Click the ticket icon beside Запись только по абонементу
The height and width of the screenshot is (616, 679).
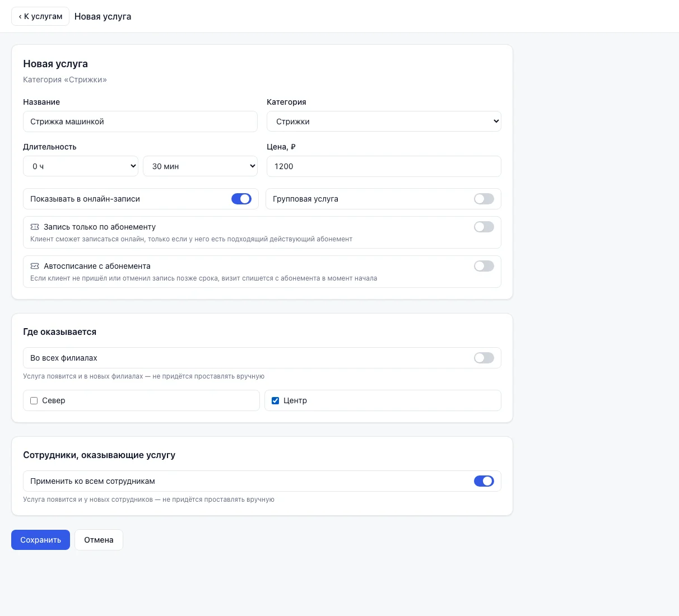(x=35, y=227)
